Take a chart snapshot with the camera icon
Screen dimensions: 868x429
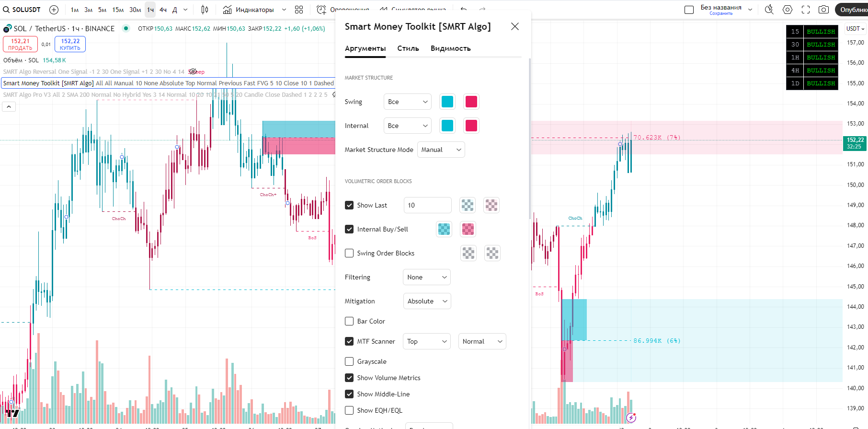(x=823, y=10)
